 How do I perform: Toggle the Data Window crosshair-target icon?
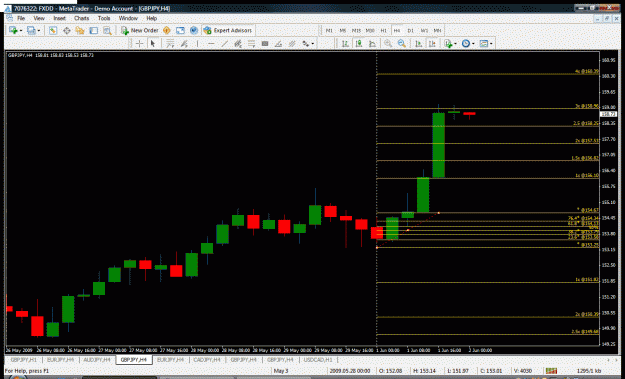tap(67, 30)
